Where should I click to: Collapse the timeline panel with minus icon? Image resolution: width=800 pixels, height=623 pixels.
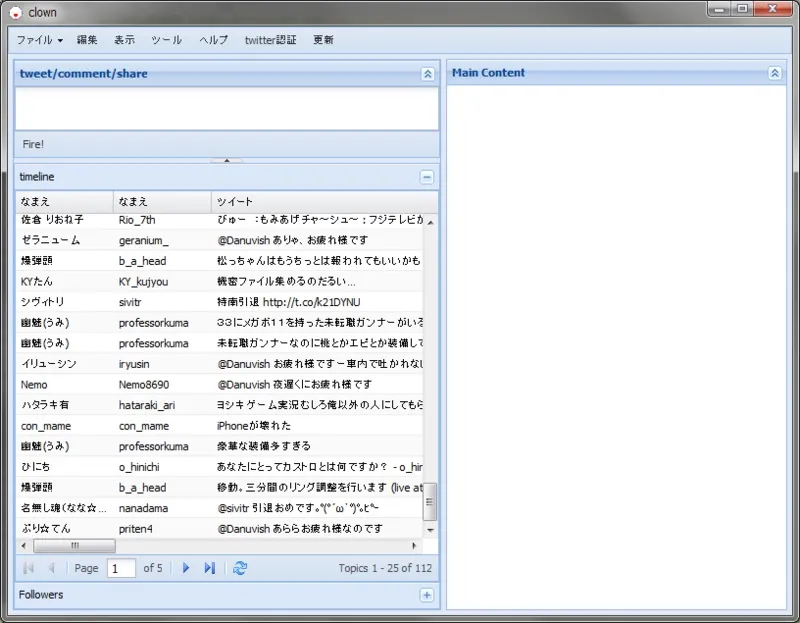click(427, 177)
